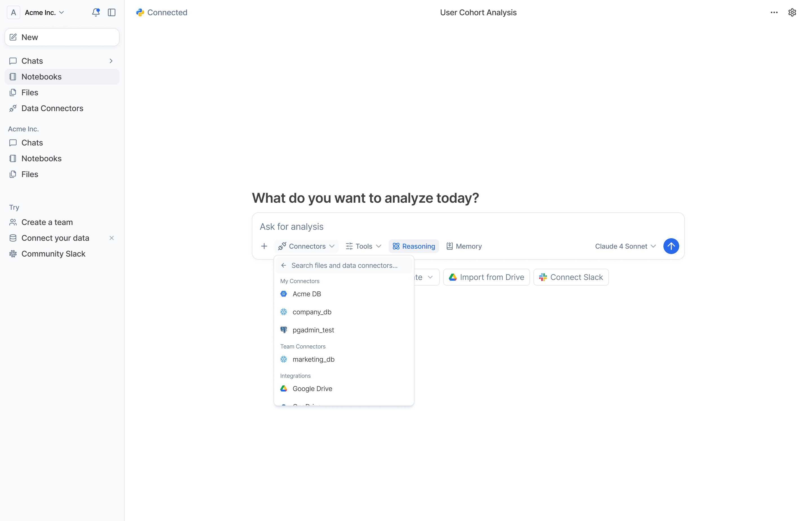
Task: Open the settings gear icon
Action: (x=792, y=12)
